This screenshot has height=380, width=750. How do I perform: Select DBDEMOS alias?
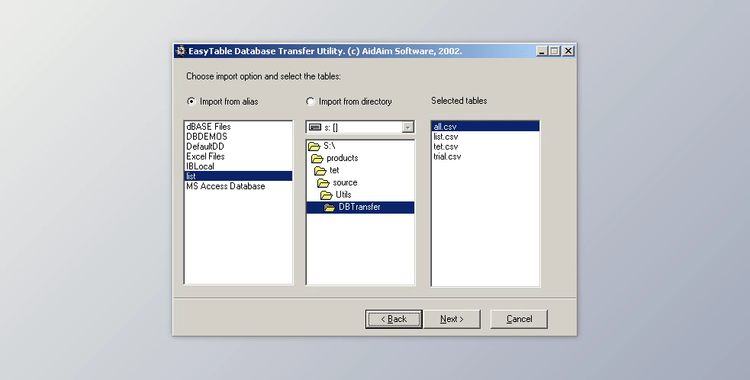[x=238, y=137]
